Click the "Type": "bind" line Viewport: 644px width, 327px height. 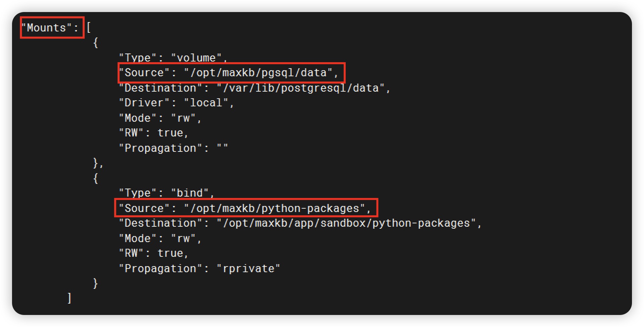pyautogui.click(x=167, y=193)
